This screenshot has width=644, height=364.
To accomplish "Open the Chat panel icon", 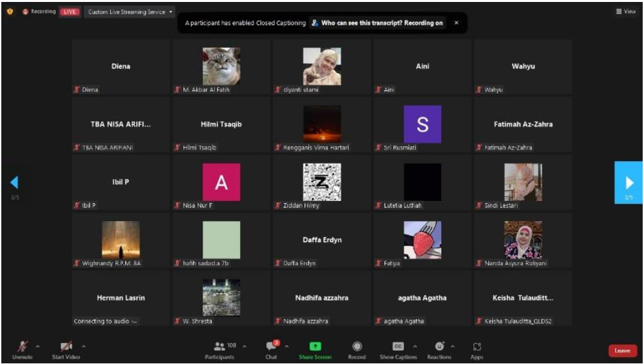I will (271, 346).
